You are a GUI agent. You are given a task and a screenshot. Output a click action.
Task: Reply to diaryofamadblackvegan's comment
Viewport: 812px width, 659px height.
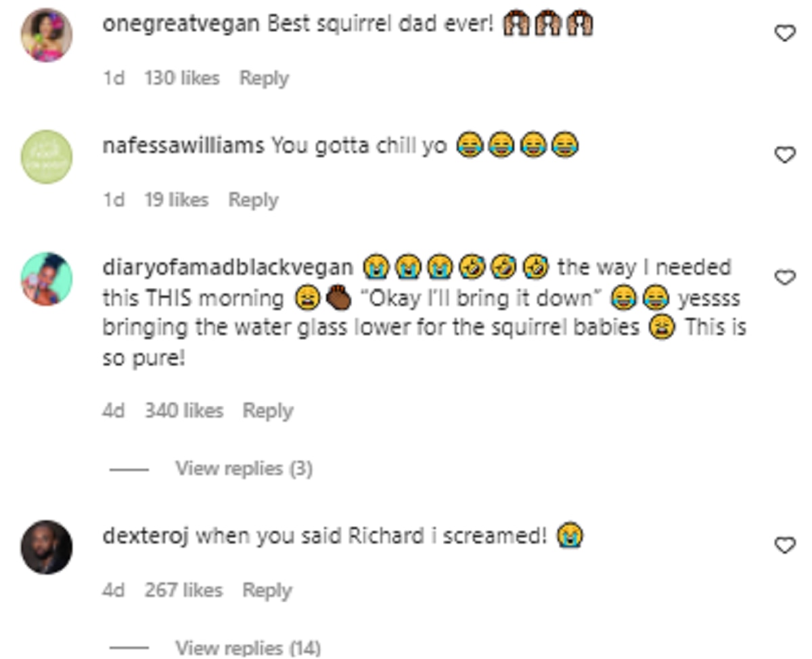tap(267, 411)
